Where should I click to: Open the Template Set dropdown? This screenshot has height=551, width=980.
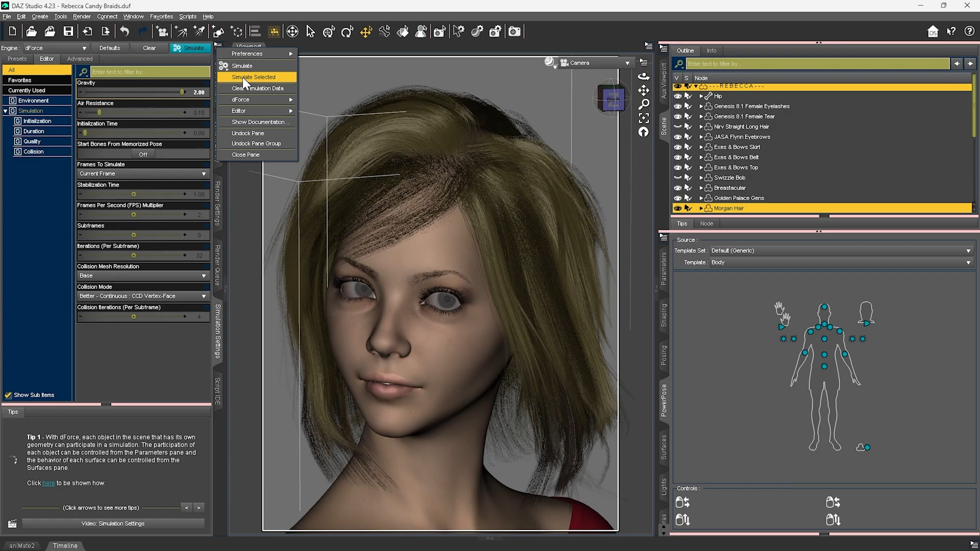click(841, 251)
